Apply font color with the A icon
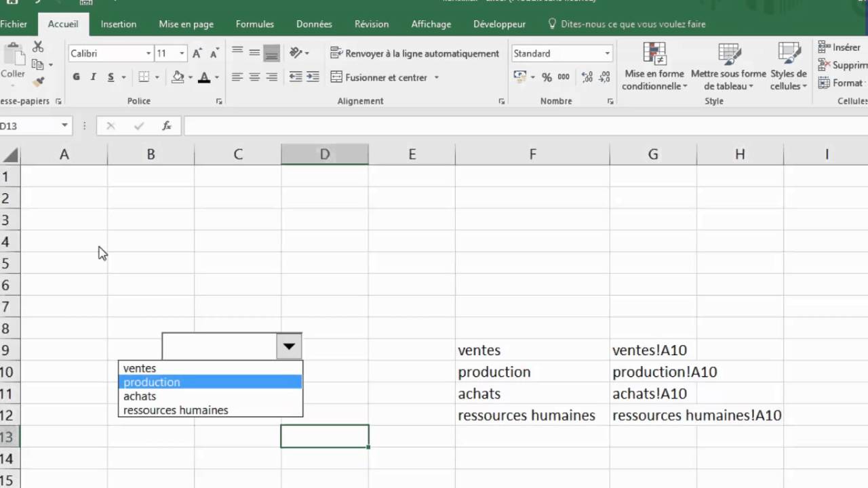Image resolution: width=868 pixels, height=488 pixels. tap(204, 77)
